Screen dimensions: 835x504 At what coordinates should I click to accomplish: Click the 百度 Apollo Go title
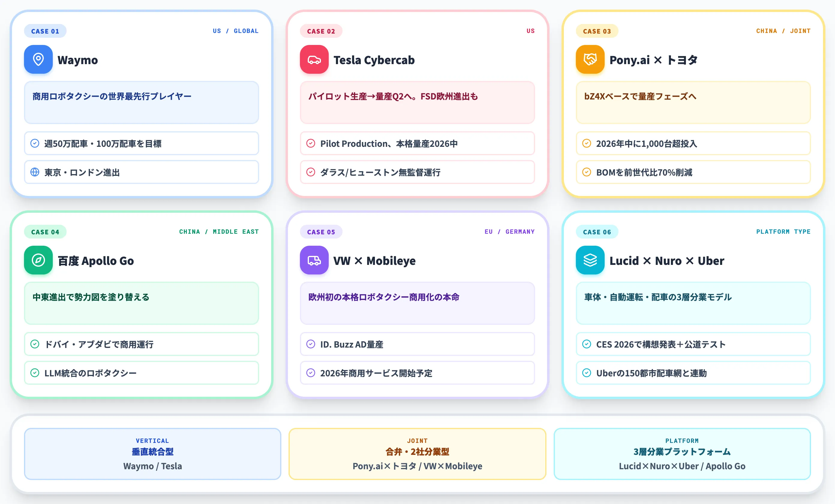pos(96,261)
